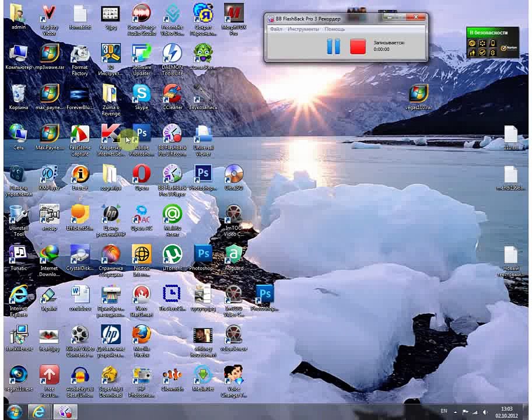Viewport: 532px width, 420px height.
Task: Select the Clownfish desktop icon
Action: (x=172, y=379)
